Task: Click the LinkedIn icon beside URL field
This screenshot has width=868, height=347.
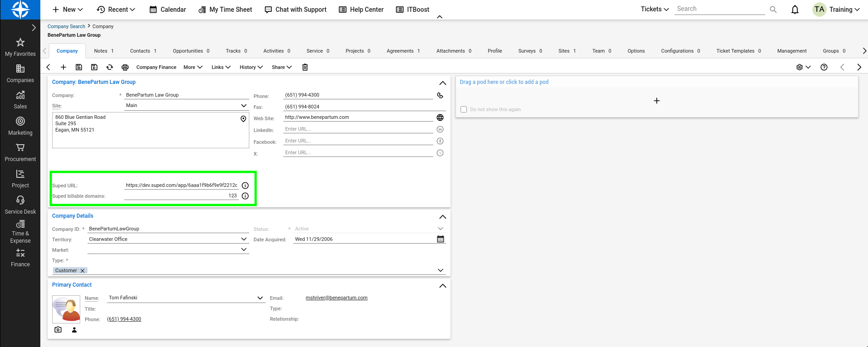Action: tap(440, 129)
